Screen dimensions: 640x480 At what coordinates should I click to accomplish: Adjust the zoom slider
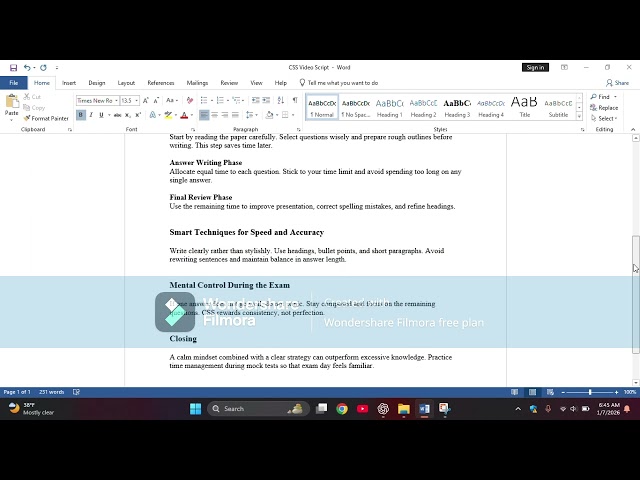click(590, 392)
